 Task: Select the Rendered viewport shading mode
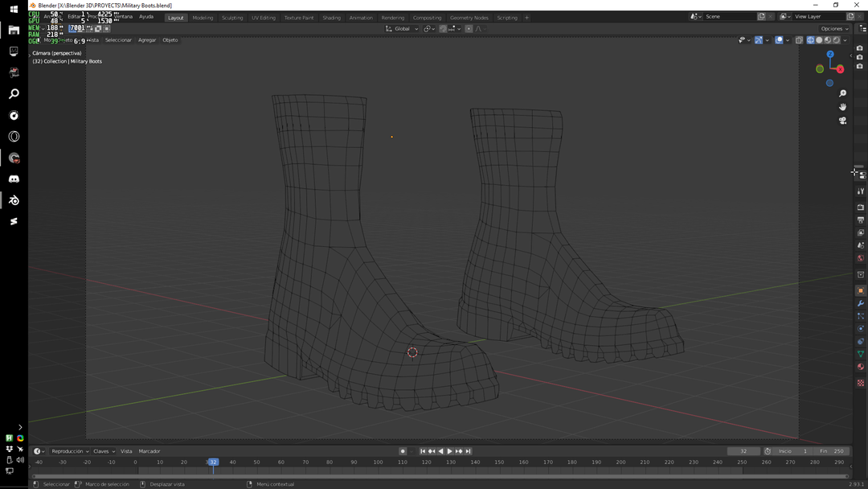coord(836,39)
